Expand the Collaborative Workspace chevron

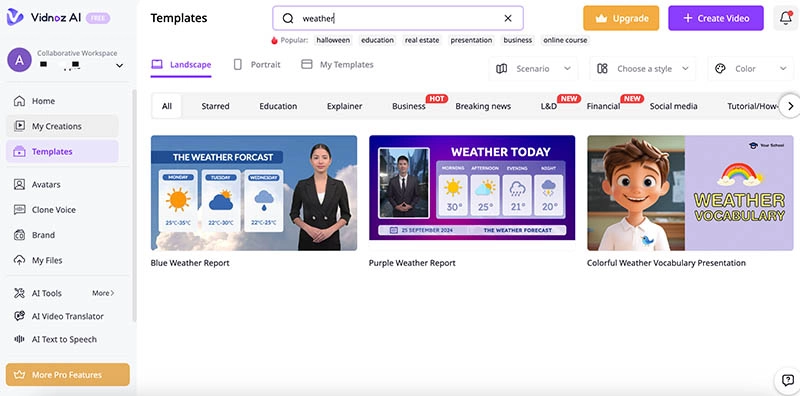[x=119, y=66]
